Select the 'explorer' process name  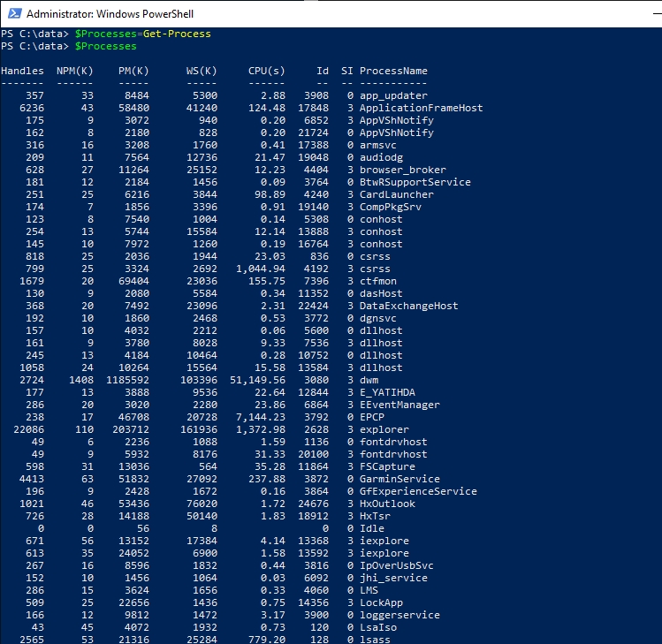pyautogui.click(x=384, y=429)
